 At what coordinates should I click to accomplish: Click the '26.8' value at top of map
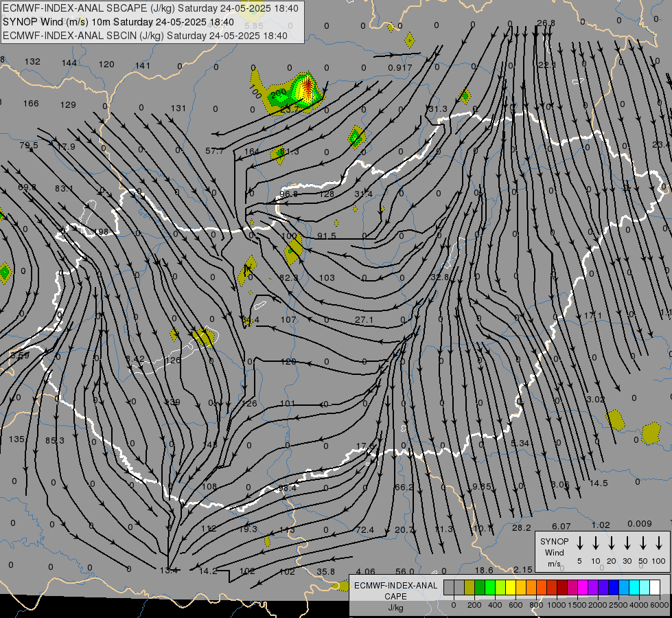pos(546,23)
